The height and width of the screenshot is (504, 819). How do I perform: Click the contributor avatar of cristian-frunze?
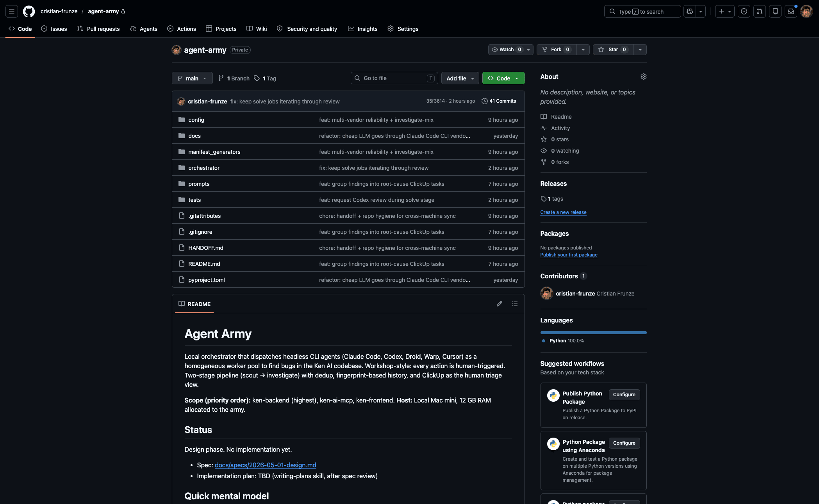click(x=547, y=293)
